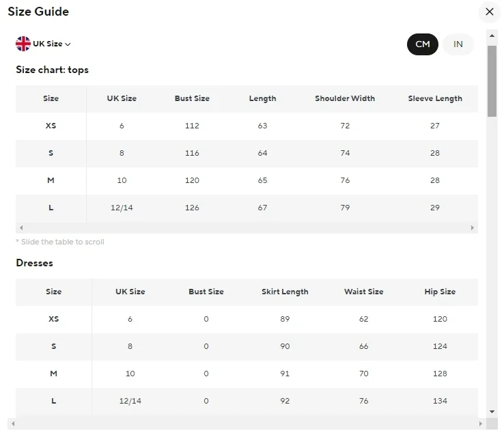Click the 12/14 UK size in Dresses

tap(130, 401)
